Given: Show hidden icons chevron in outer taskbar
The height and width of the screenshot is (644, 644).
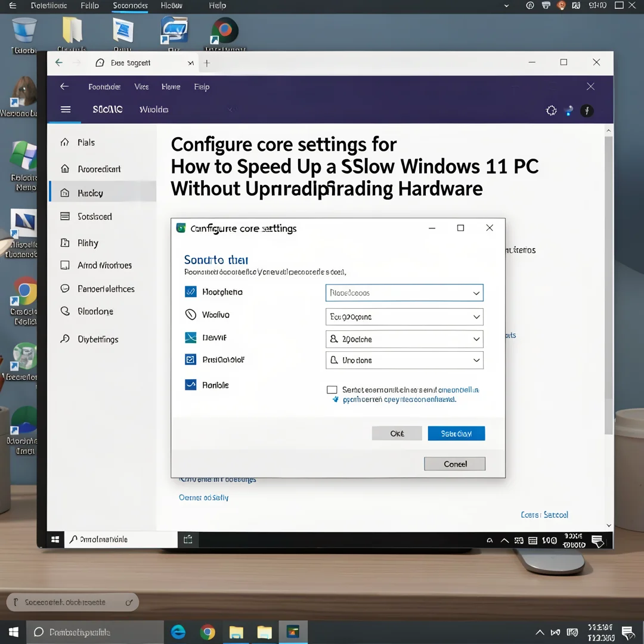Looking at the screenshot, I should [x=540, y=632].
